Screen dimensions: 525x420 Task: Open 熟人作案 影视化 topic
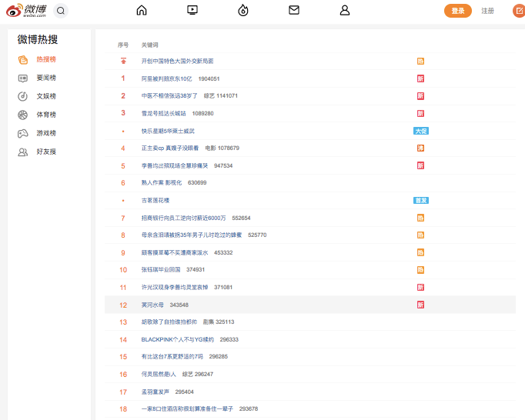162,183
